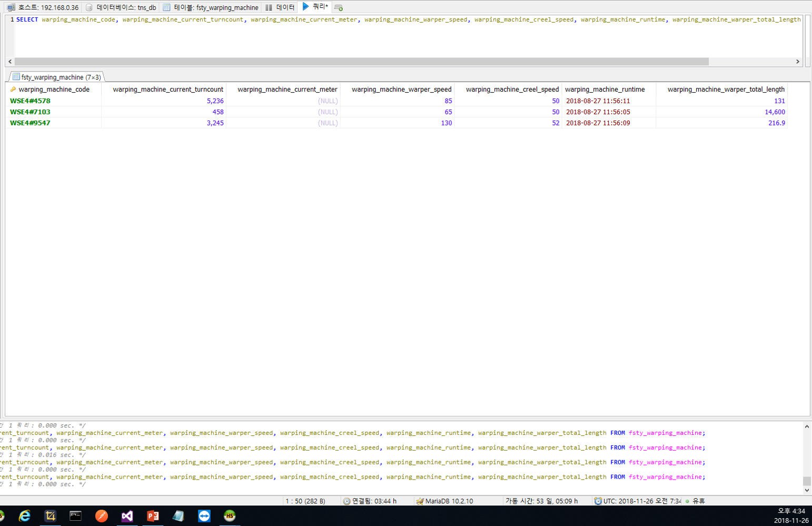Click the warping_machine_runtime column header
This screenshot has height=526, width=812.
pyautogui.click(x=605, y=90)
